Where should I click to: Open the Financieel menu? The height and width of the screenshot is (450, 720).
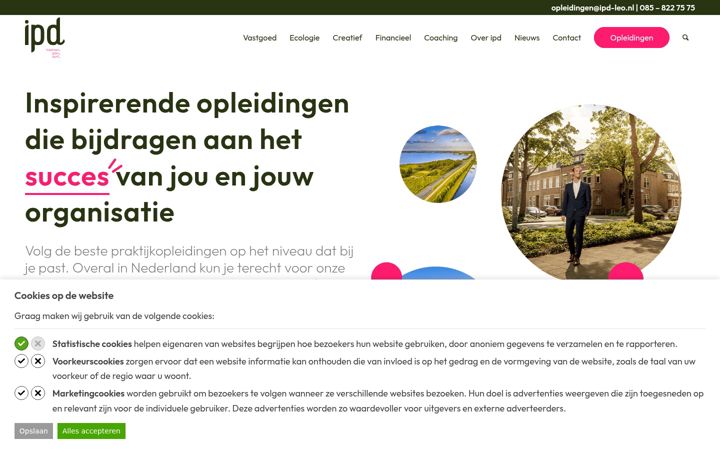[x=393, y=38]
